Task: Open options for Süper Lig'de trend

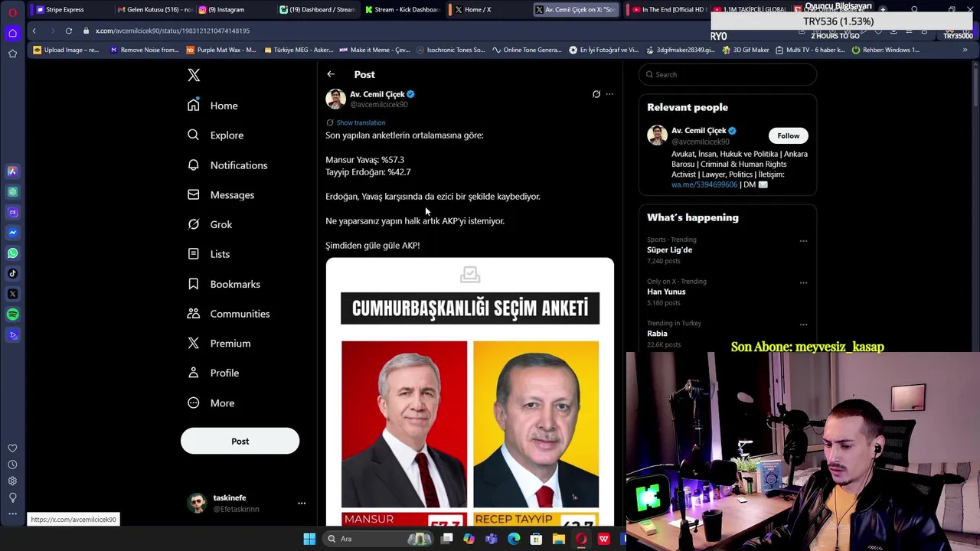Action: (x=803, y=241)
